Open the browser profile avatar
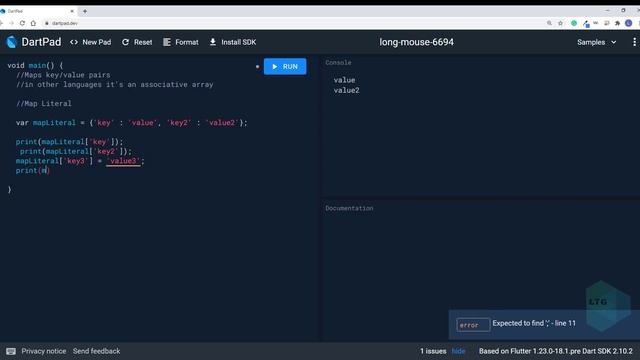The width and height of the screenshot is (640, 360). click(629, 23)
